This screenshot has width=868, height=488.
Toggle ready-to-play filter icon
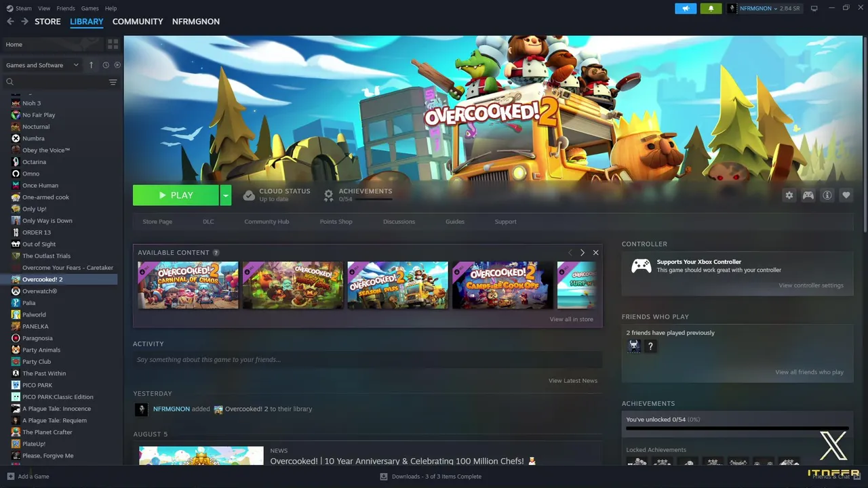(x=117, y=65)
